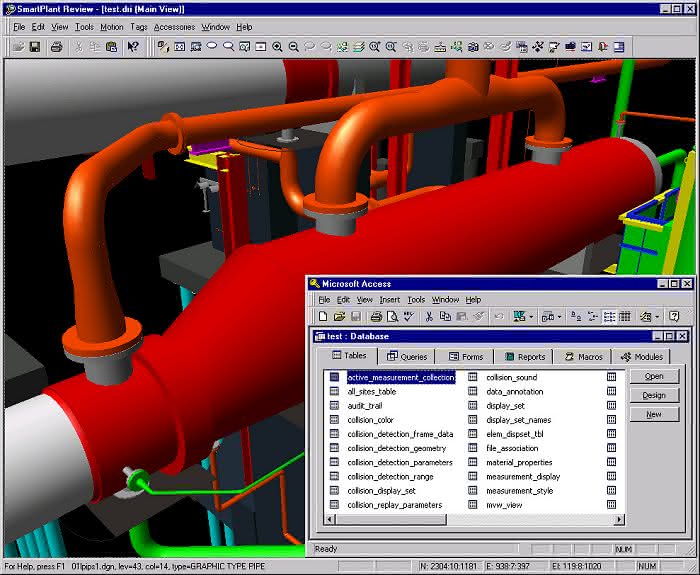Select the display_set_names table

coord(519,420)
